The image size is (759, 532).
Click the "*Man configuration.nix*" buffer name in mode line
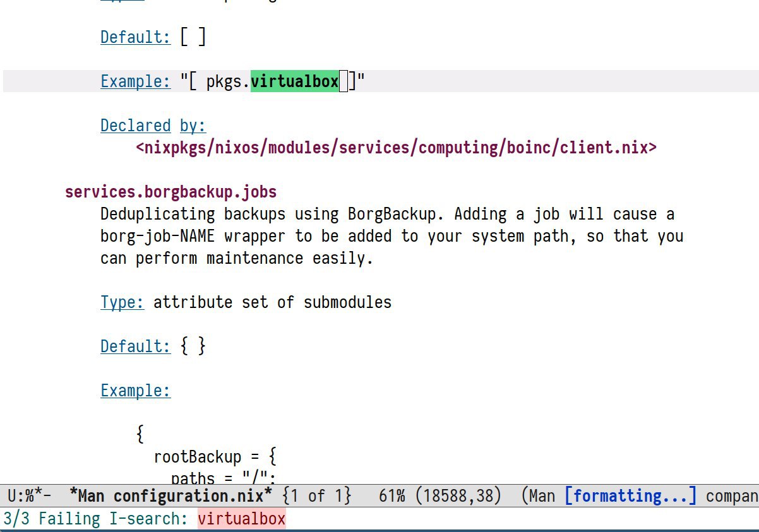click(171, 495)
